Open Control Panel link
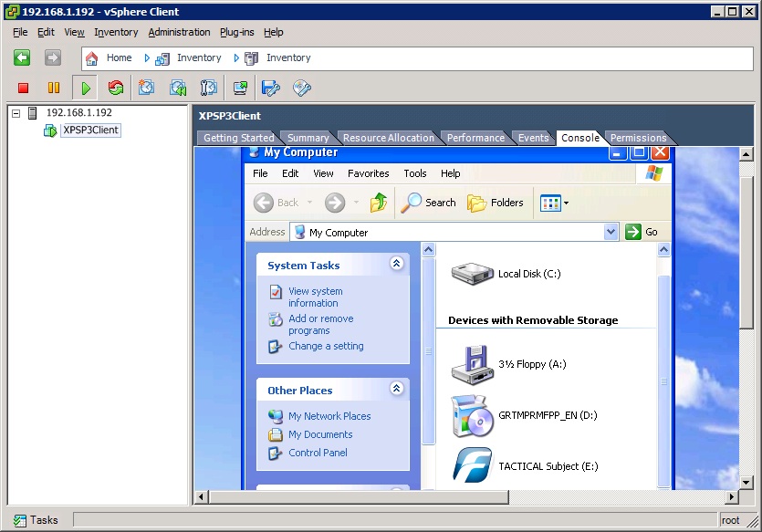 point(318,453)
